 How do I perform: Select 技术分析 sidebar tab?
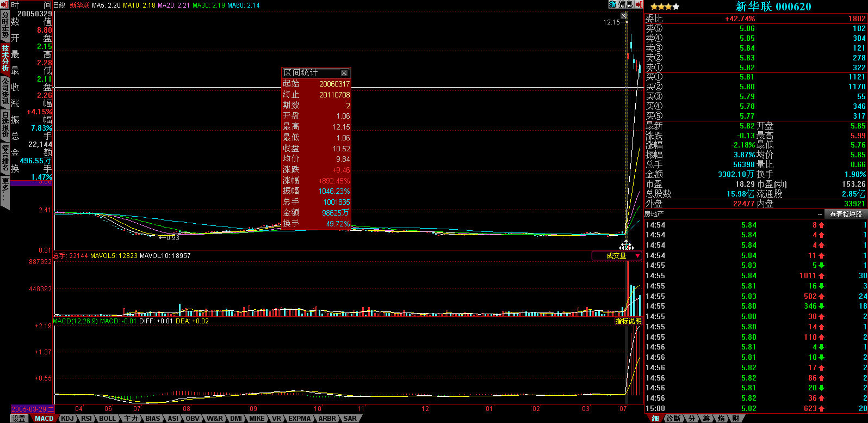5,58
